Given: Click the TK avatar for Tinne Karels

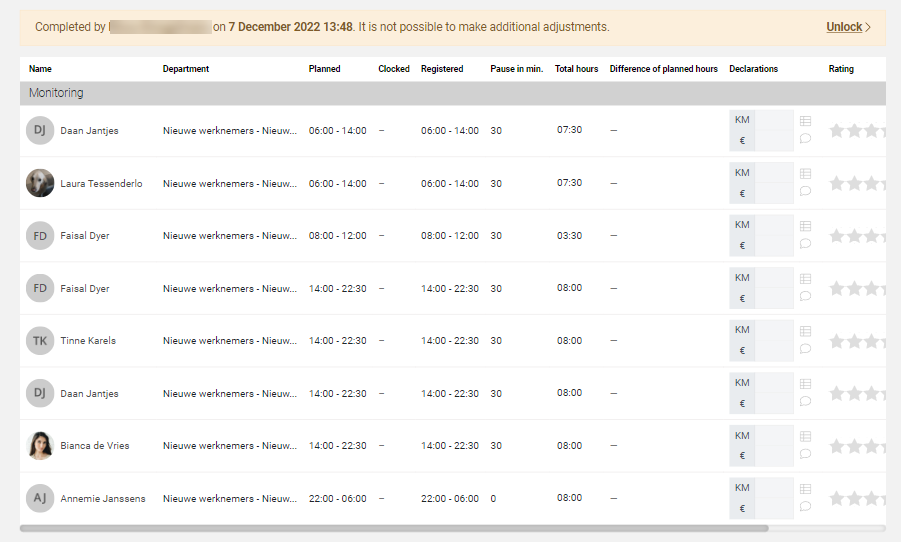Looking at the screenshot, I should pos(40,341).
